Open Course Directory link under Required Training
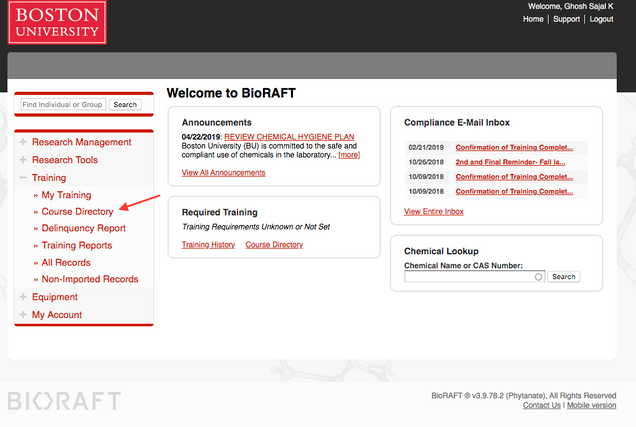636x427 pixels. coord(274,245)
